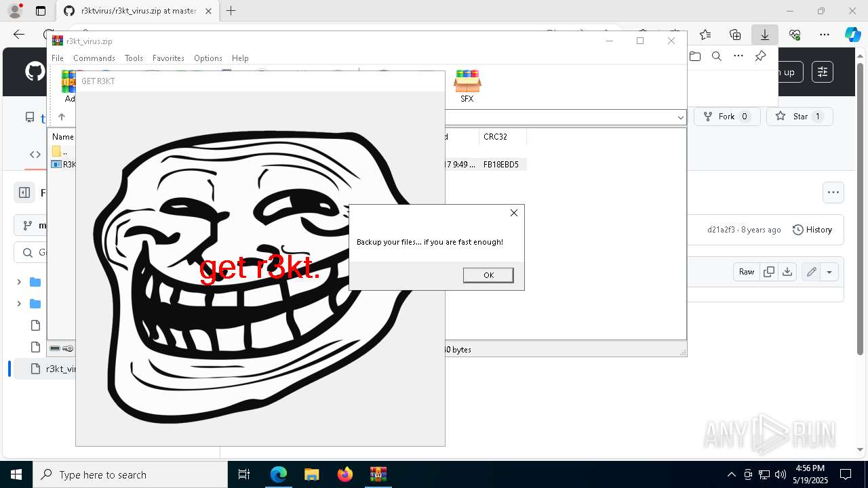
Task: Click the WinRAR status bar key icon
Action: click(68, 348)
